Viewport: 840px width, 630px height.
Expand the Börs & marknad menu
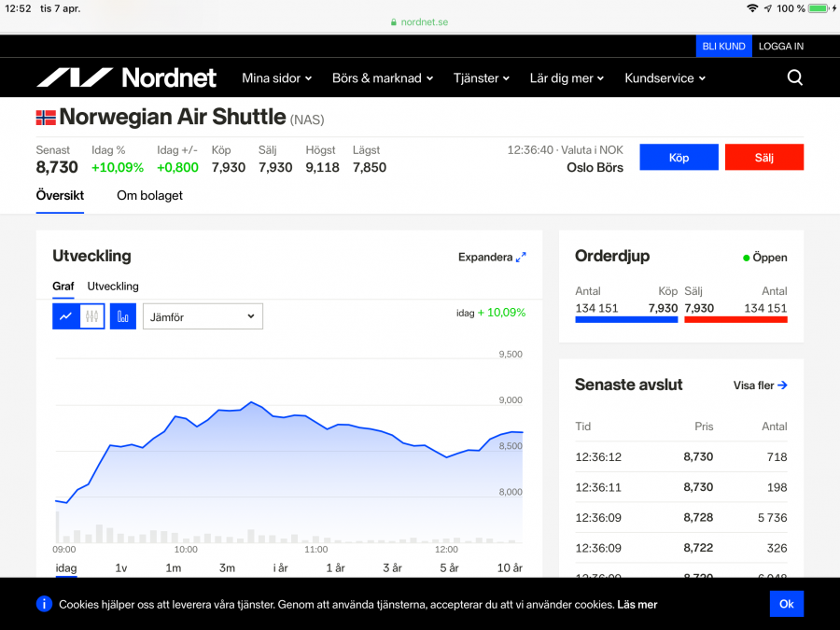pyautogui.click(x=383, y=78)
